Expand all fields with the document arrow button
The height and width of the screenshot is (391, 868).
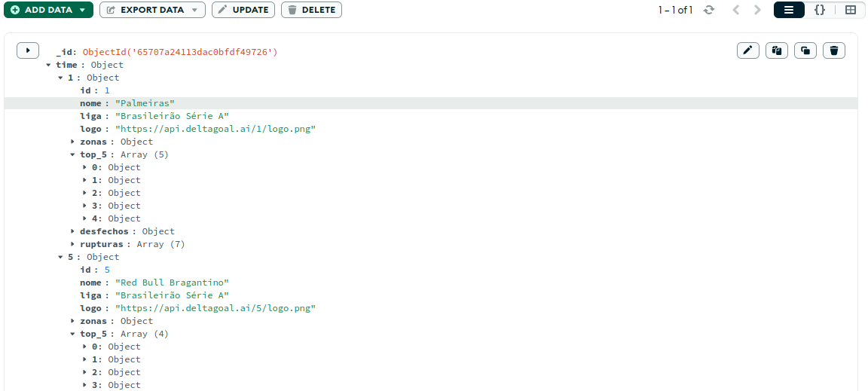[28, 50]
